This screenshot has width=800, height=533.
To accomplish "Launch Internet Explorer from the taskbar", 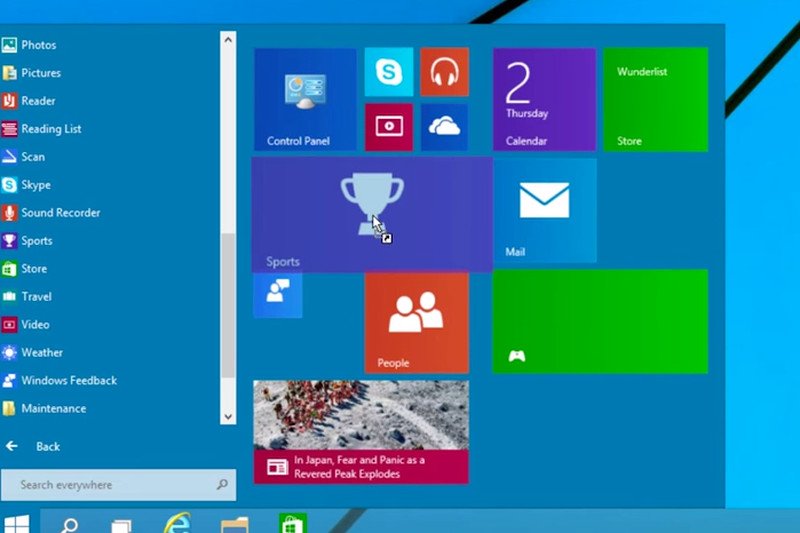I will click(177, 523).
